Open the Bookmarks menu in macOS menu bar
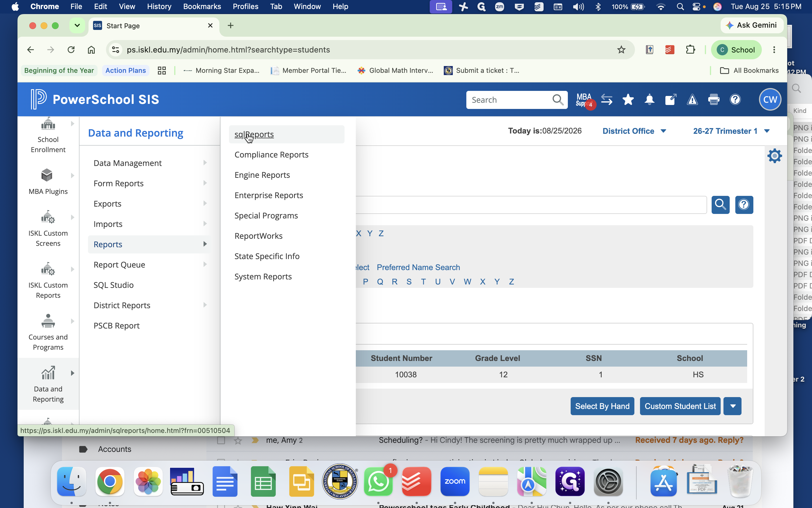The width and height of the screenshot is (812, 508). pyautogui.click(x=202, y=6)
